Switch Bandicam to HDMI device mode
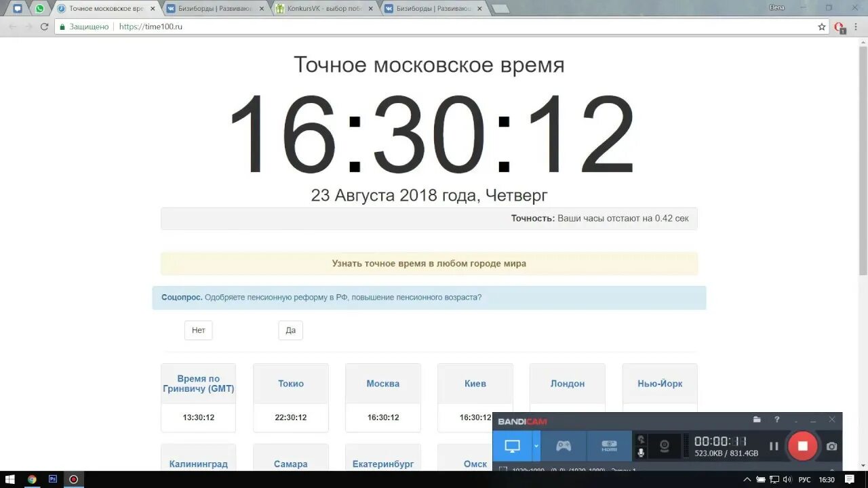Image resolution: width=868 pixels, height=488 pixels. [609, 446]
